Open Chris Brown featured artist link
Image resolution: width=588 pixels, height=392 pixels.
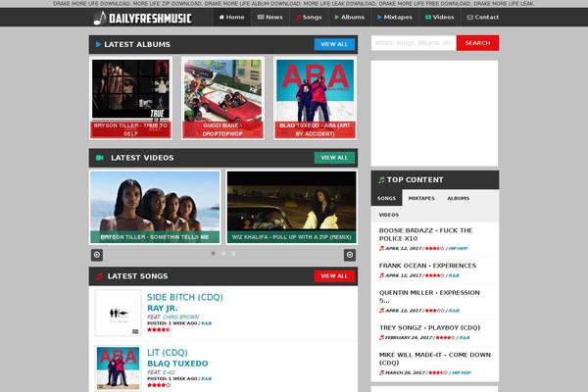[180, 317]
